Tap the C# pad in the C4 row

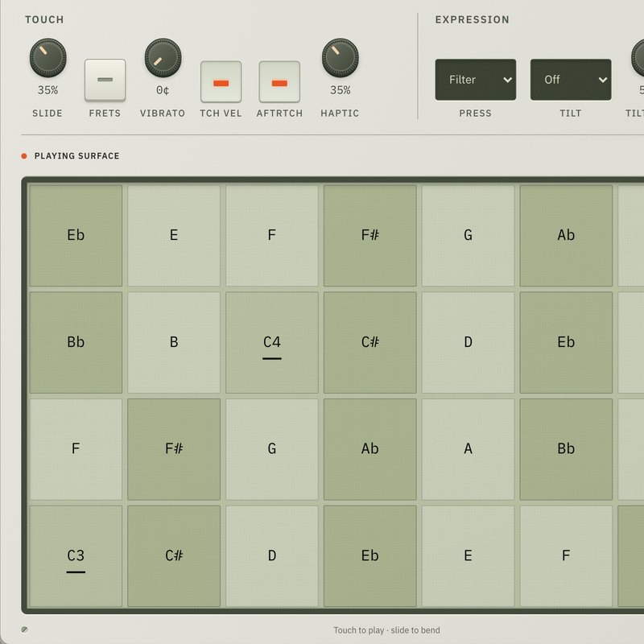[370, 343]
